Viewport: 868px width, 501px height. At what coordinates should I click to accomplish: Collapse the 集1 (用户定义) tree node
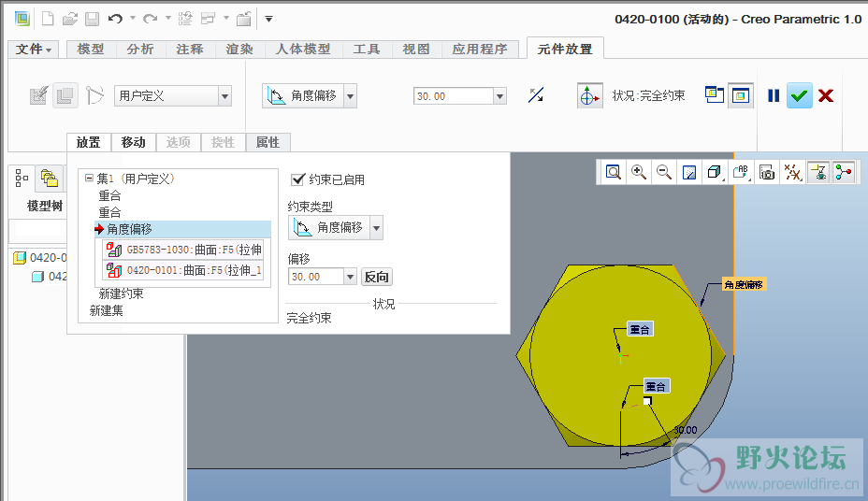(x=89, y=178)
